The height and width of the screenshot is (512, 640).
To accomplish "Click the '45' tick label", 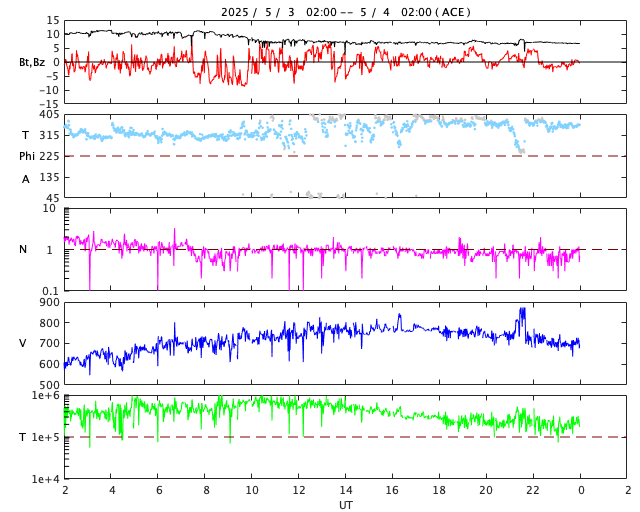I will pos(53,198).
